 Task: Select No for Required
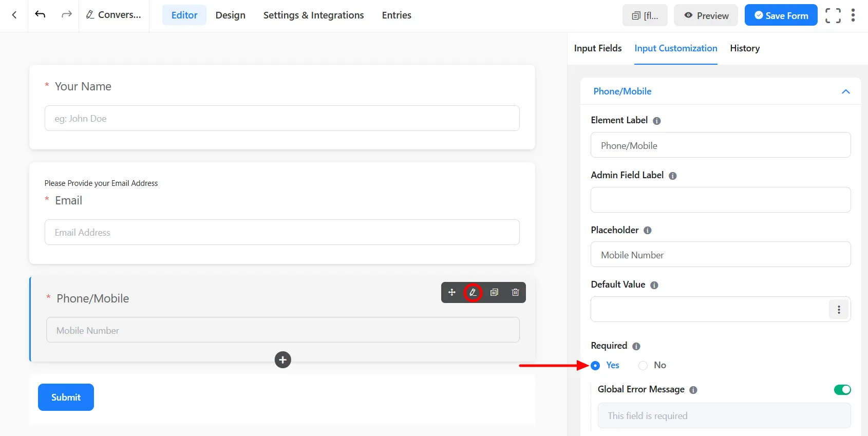click(643, 366)
